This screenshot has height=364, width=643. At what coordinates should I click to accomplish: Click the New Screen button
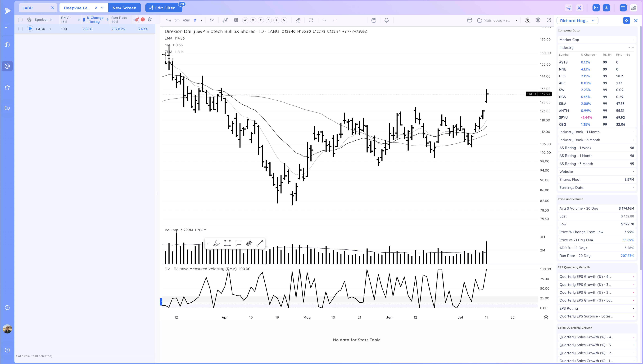tap(124, 8)
